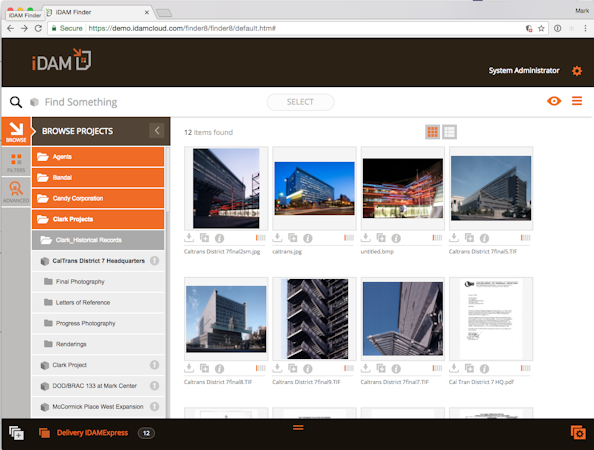
Task: Expand the Candy Corporation folder
Action: 98,198
